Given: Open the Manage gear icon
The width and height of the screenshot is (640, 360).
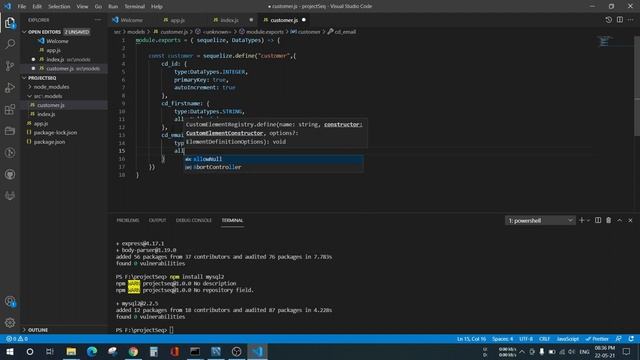Looking at the screenshot, I should [10, 322].
